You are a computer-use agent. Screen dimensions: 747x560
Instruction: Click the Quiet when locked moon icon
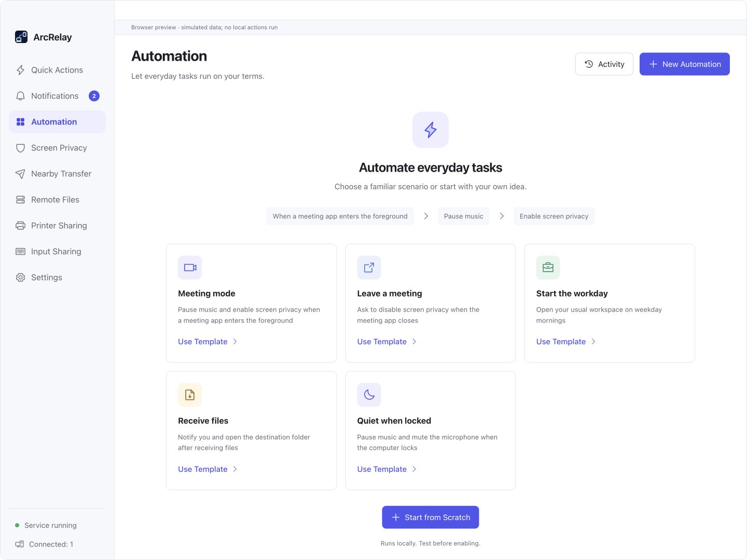(369, 395)
